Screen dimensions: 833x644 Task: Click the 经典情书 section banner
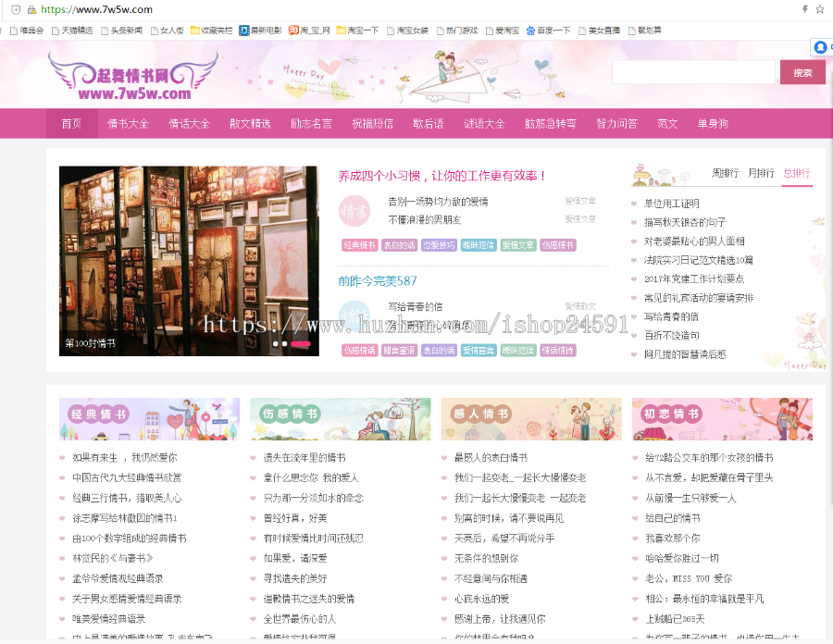pos(149,419)
